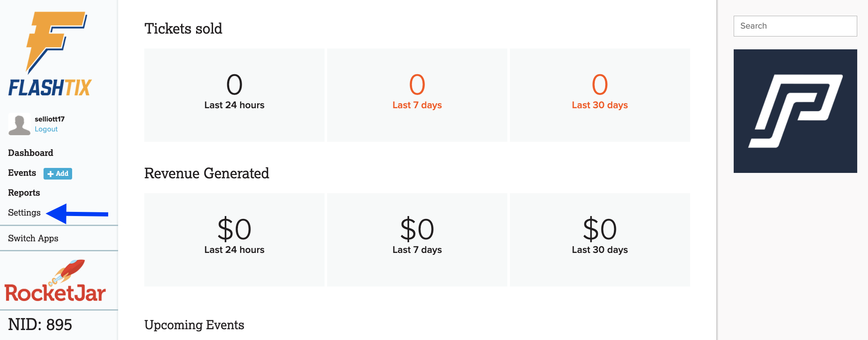This screenshot has height=340, width=868.
Task: Click revenue Last 7 days card
Action: click(417, 240)
